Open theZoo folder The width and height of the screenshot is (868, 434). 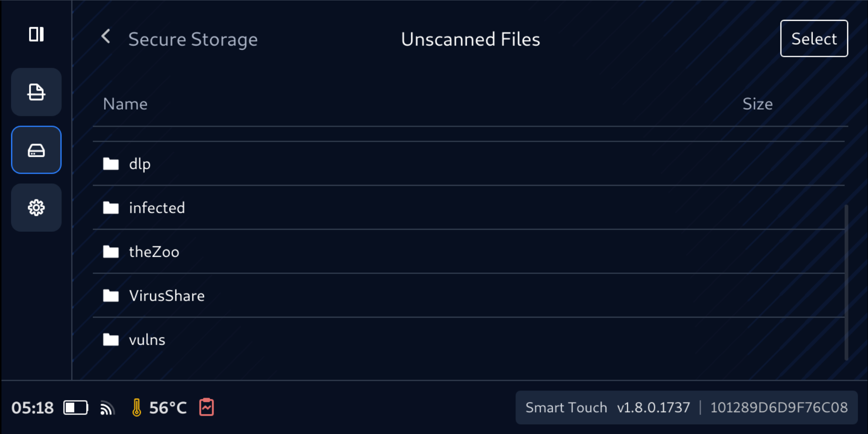click(x=154, y=252)
